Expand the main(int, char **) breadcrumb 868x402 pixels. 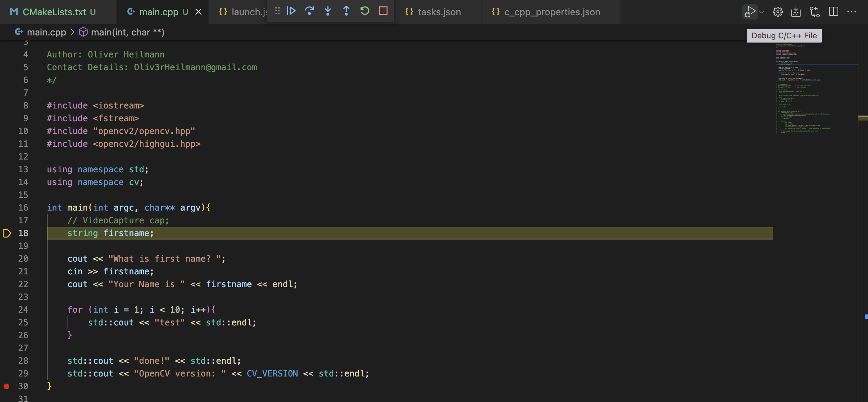click(x=127, y=32)
